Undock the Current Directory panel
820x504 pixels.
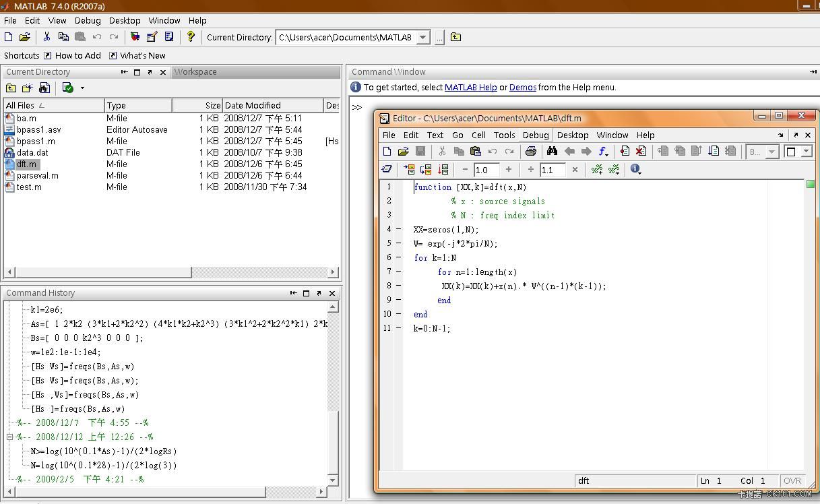150,72
